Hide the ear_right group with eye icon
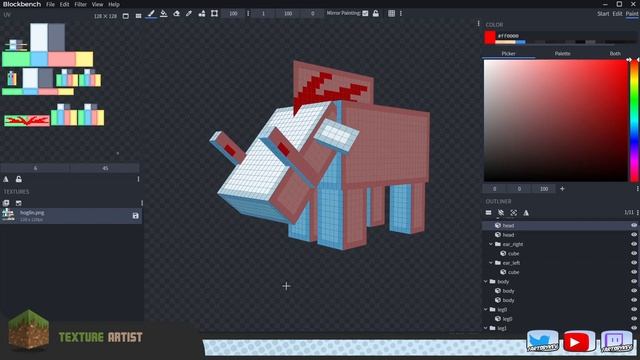640x360 pixels. [x=633, y=244]
